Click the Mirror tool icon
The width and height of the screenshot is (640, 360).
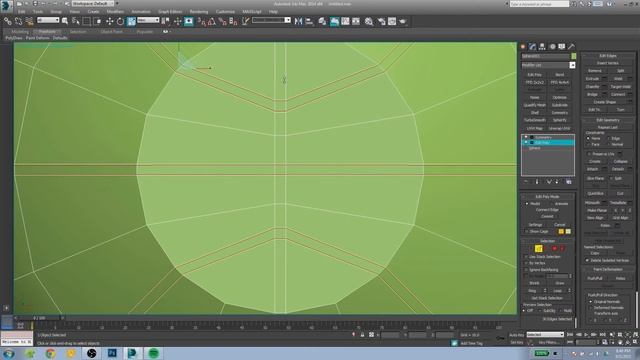tap(298, 21)
